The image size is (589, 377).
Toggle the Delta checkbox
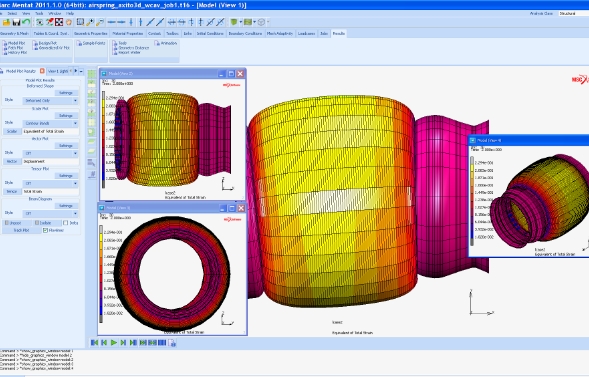pos(66,223)
